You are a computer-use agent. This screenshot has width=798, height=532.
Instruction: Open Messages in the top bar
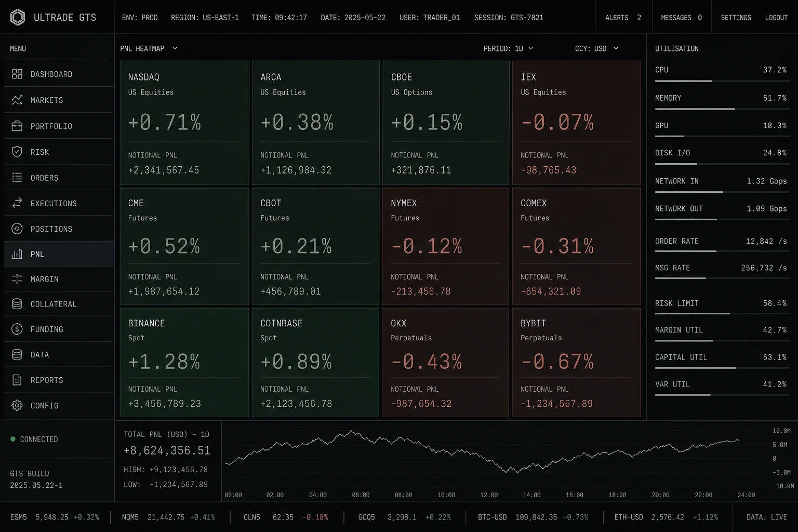point(681,17)
